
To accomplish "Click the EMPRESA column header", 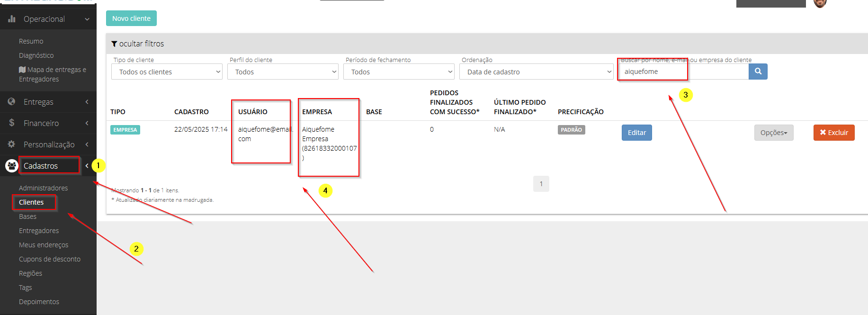I will pyautogui.click(x=317, y=112).
